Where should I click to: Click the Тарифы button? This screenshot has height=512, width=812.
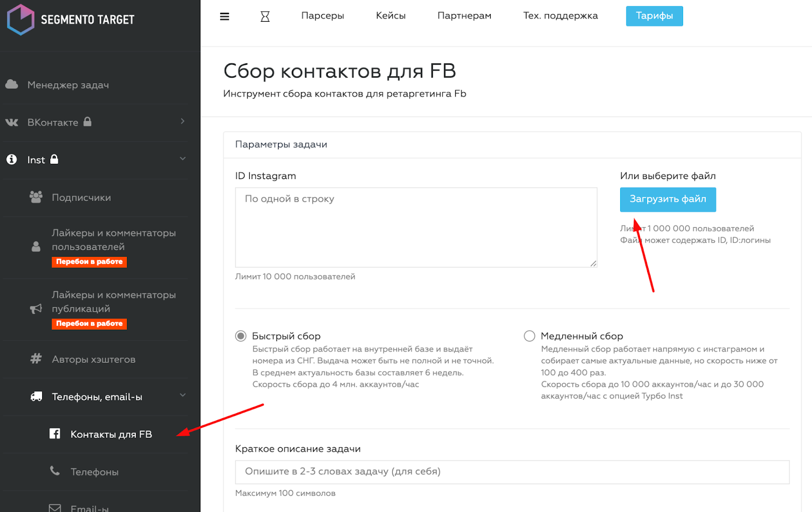[654, 16]
